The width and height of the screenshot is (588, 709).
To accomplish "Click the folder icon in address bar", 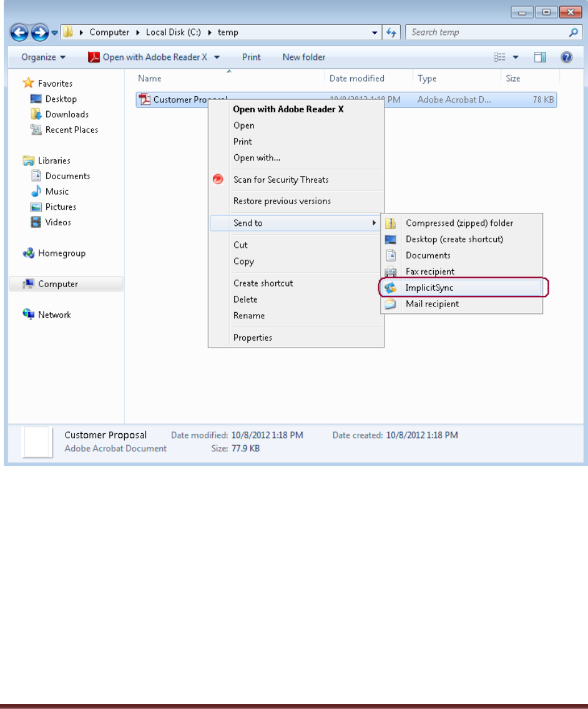I will click(x=68, y=32).
